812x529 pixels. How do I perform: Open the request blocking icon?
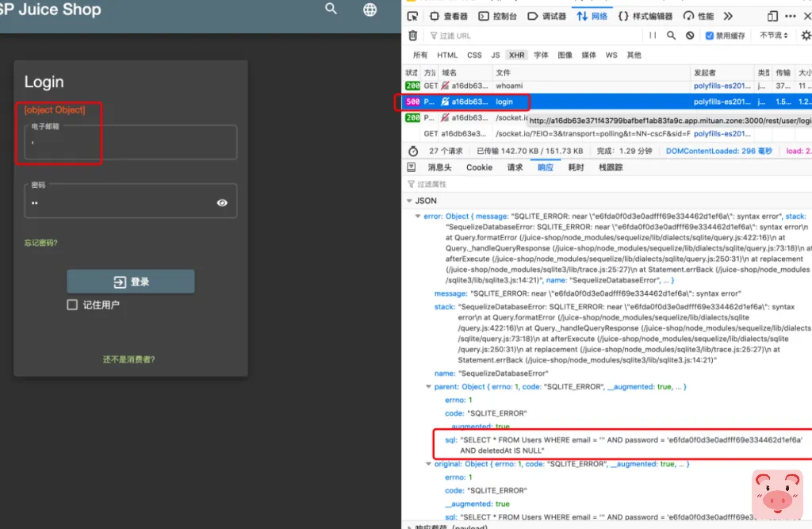pos(690,35)
